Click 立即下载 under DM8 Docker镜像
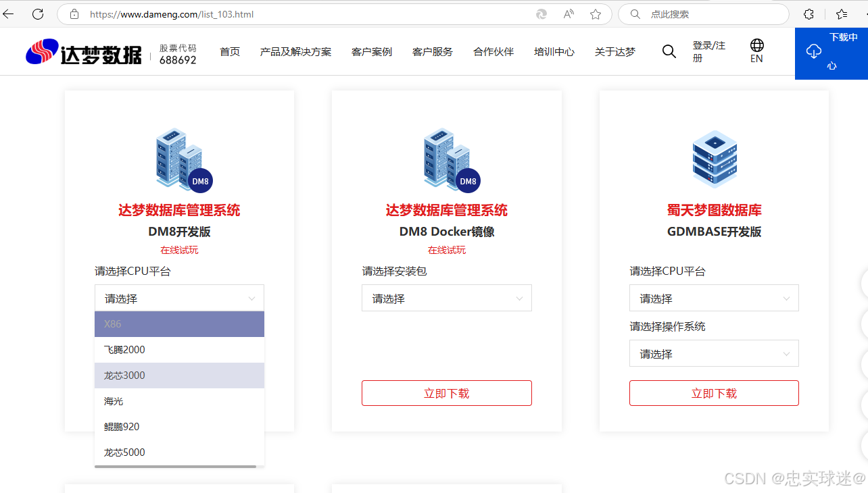This screenshot has width=868, height=493. (x=447, y=393)
